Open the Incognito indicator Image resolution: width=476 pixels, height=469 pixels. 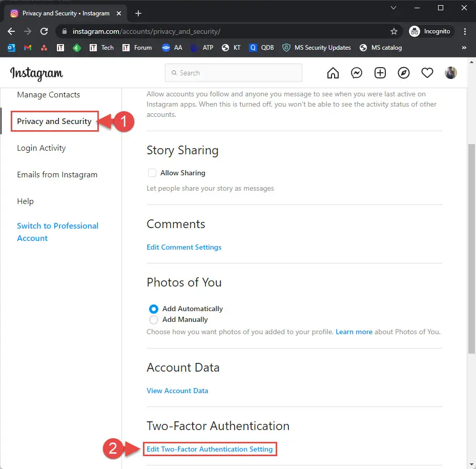tap(431, 31)
